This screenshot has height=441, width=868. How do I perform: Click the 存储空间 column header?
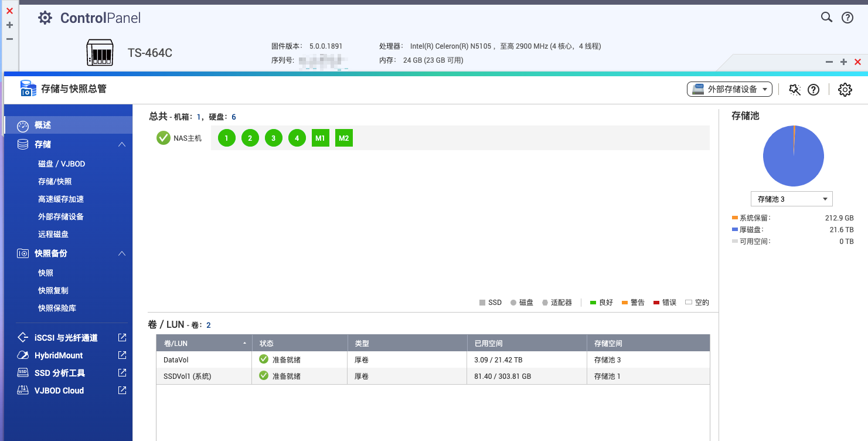tap(648, 343)
